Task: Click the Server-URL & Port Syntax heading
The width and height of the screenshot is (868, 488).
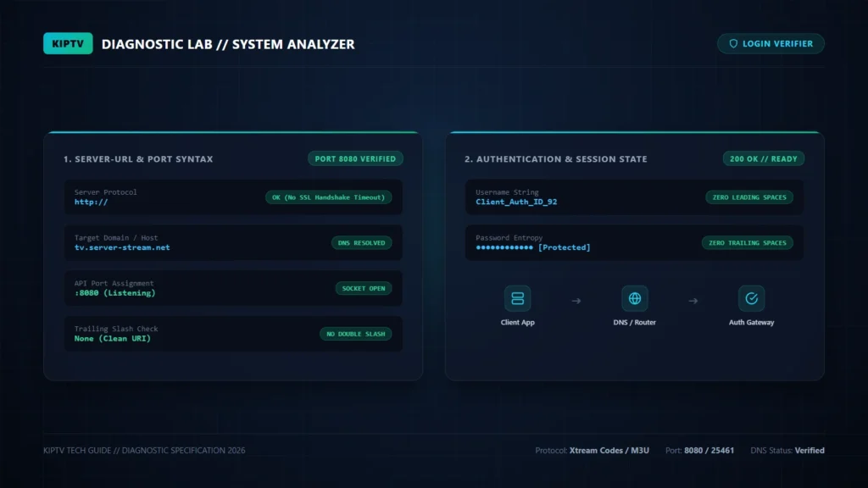Action: pyautogui.click(x=138, y=159)
